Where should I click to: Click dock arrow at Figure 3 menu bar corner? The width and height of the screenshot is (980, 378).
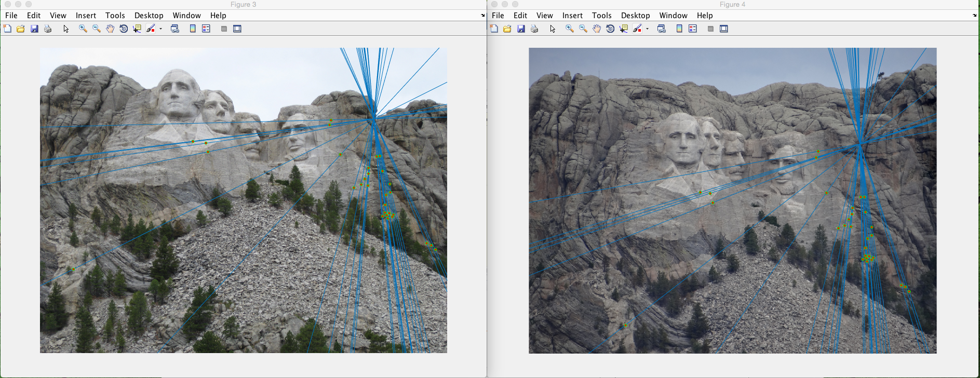482,16
